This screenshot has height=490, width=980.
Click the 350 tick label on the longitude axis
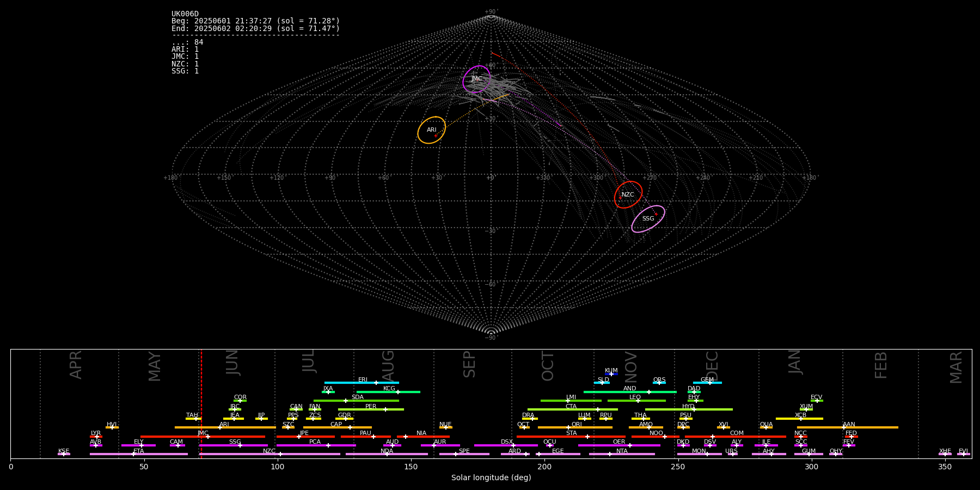pyautogui.click(x=945, y=467)
